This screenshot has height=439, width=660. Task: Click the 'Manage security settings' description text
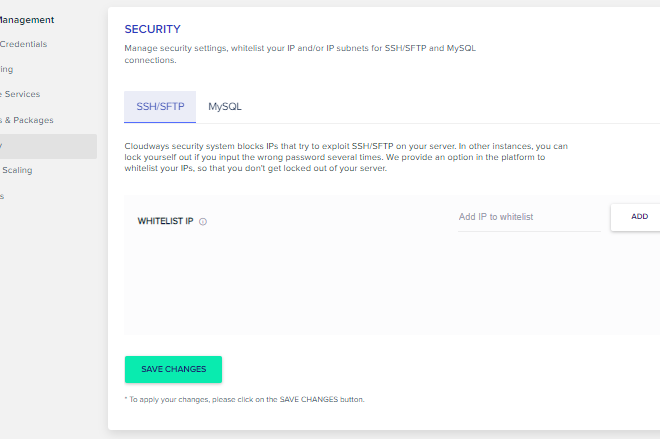point(300,54)
